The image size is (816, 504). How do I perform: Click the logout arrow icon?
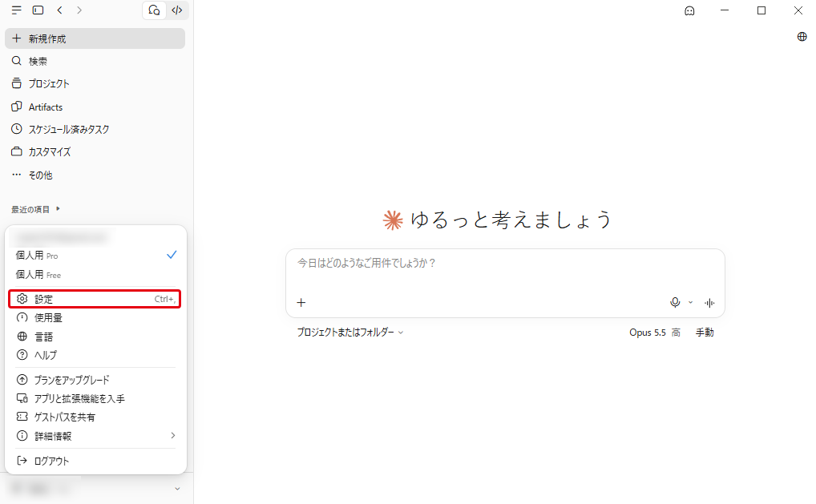point(22,460)
